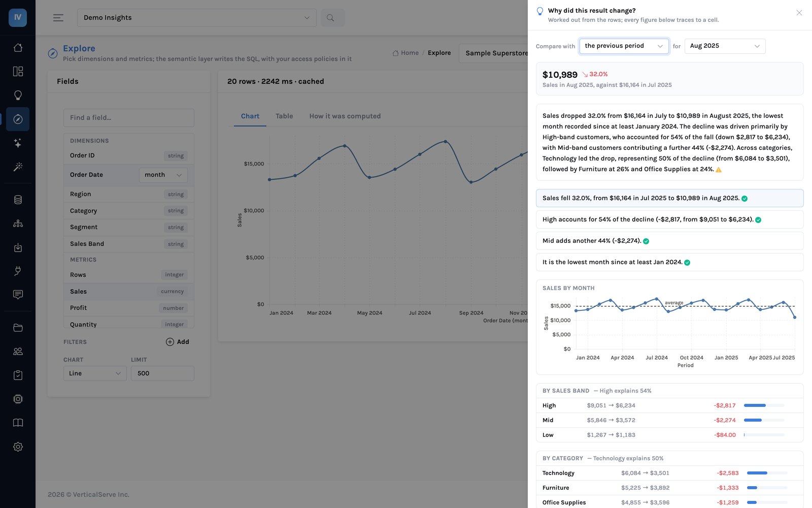This screenshot has height=508, width=812.
Task: Open the download import sidebar icon
Action: pos(18,247)
